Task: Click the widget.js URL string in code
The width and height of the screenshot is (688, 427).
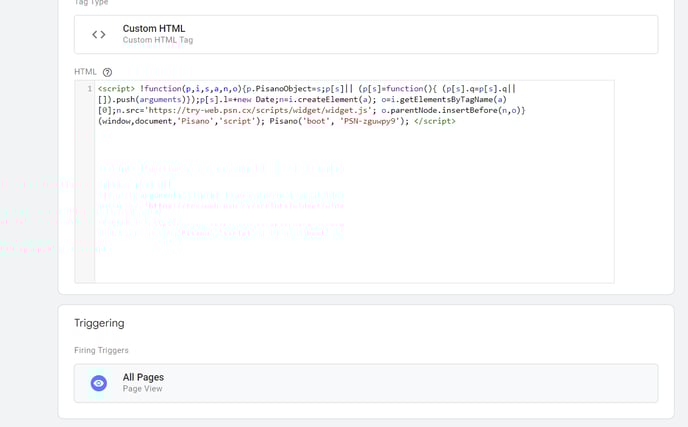Action: [259, 110]
